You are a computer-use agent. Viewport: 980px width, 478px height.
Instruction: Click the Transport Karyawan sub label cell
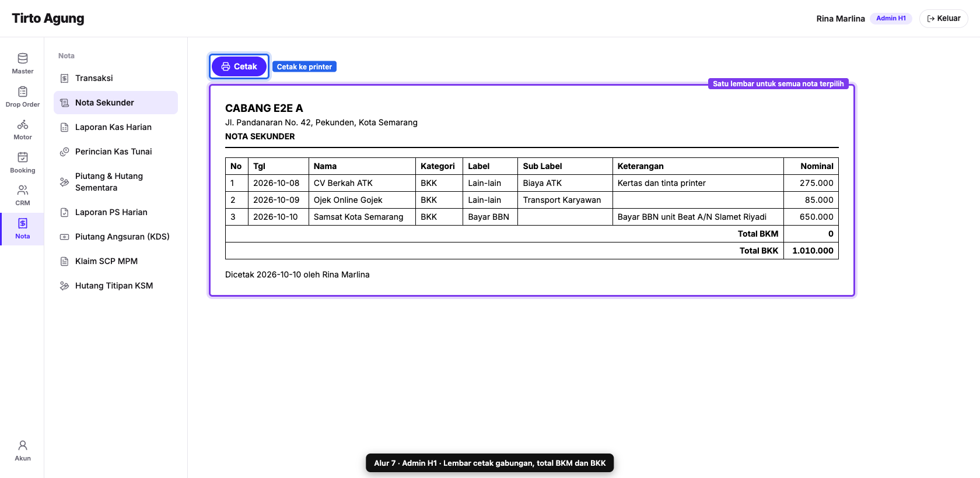tap(565, 200)
